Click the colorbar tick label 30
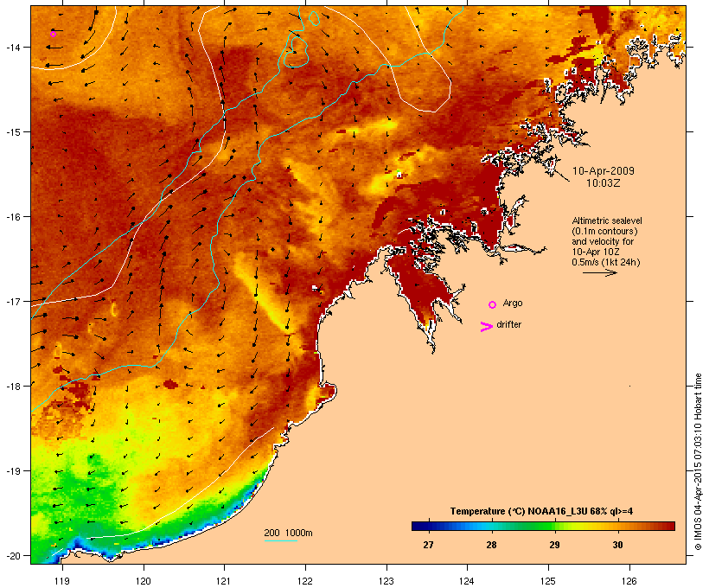 pos(617,545)
